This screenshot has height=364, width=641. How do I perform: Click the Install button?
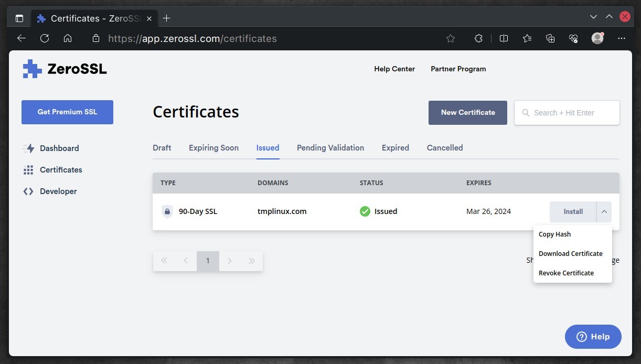[x=573, y=212]
